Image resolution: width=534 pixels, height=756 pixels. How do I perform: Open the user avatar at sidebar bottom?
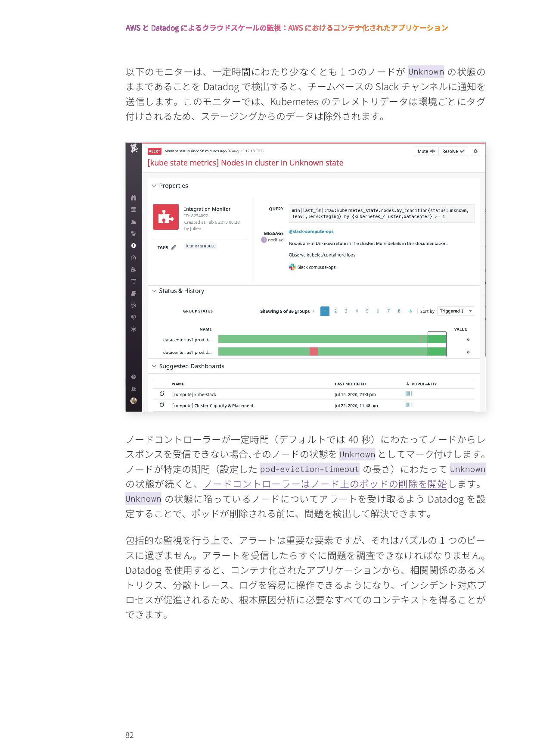(x=133, y=401)
